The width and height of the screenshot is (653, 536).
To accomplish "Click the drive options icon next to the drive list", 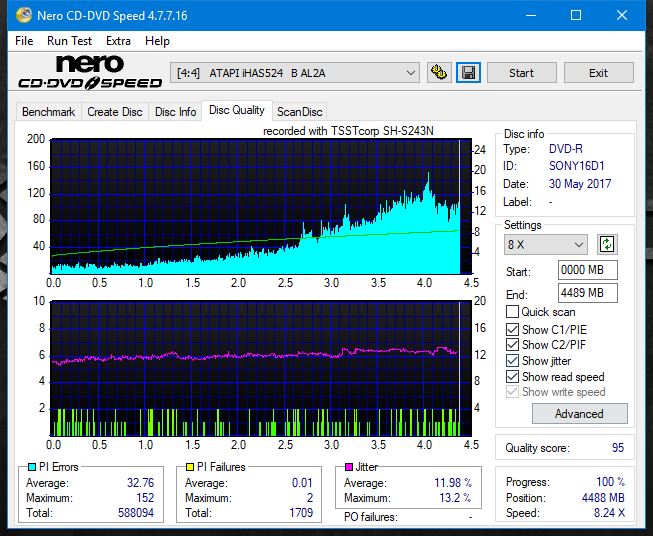I will click(439, 73).
